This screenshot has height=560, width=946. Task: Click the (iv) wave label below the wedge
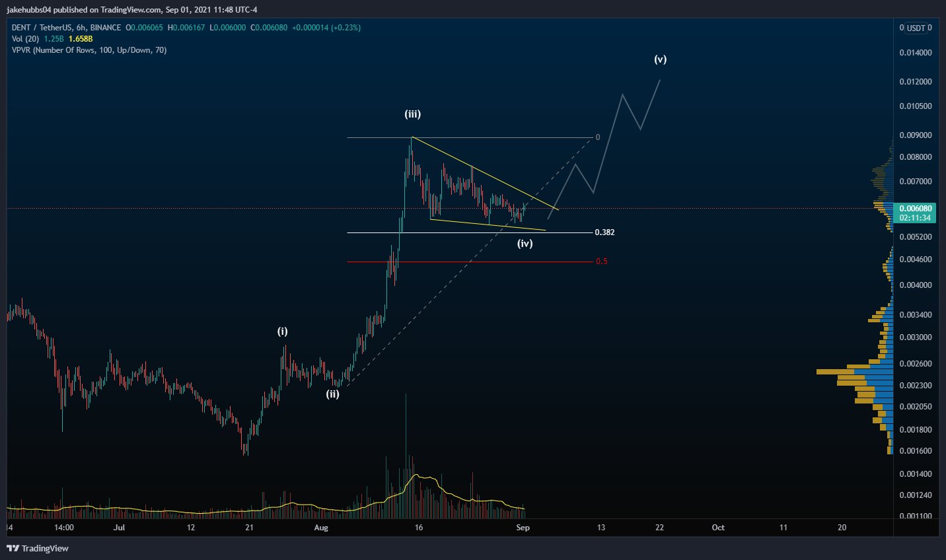point(525,243)
